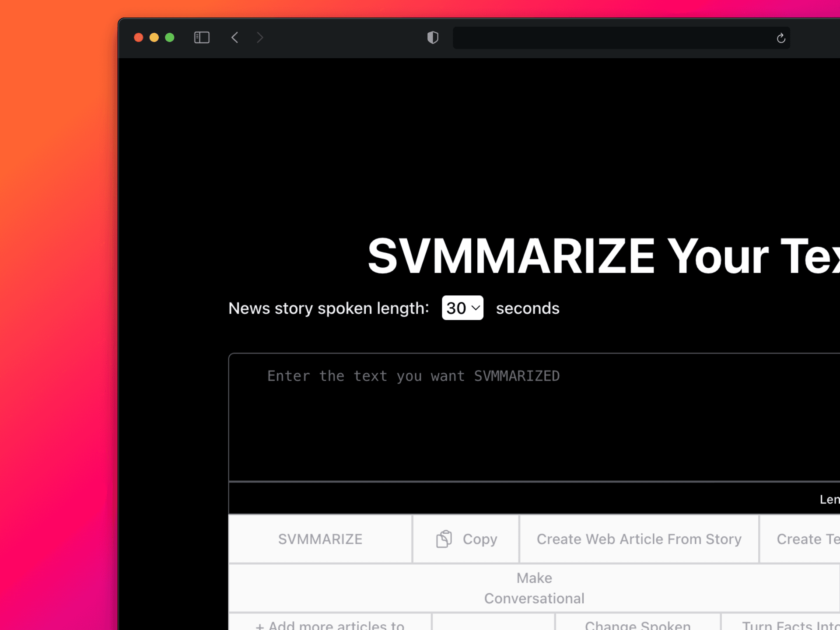Toggle the browser sidebar icon

pos(202,38)
